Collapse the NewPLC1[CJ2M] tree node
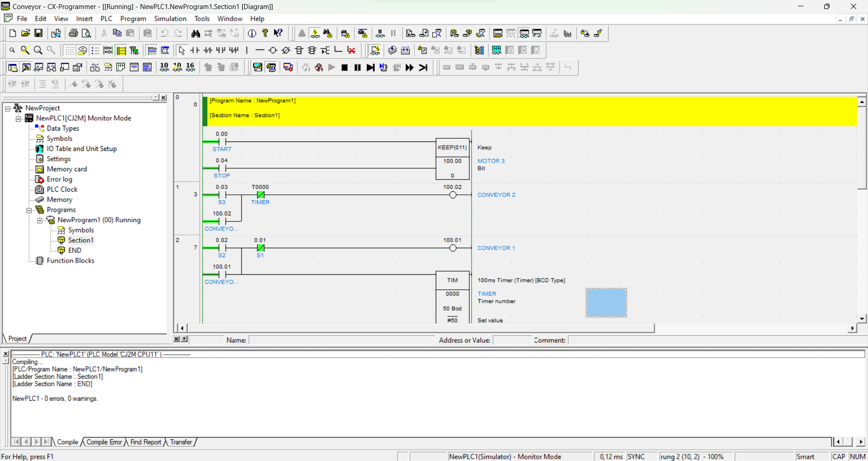Screen dimensions: 868x461 pos(19,118)
